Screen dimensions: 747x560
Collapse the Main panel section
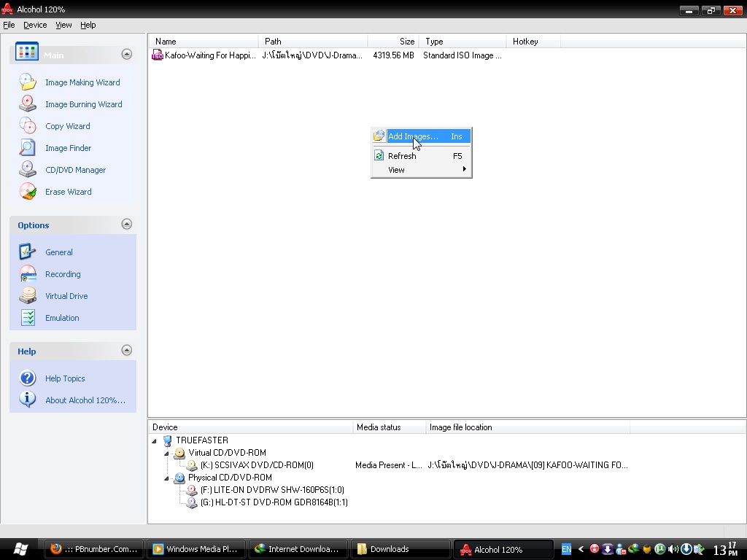click(127, 54)
